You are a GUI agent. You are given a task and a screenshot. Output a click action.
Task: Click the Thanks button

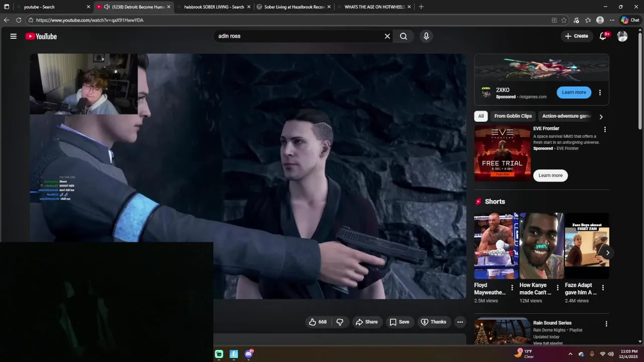[x=433, y=322]
